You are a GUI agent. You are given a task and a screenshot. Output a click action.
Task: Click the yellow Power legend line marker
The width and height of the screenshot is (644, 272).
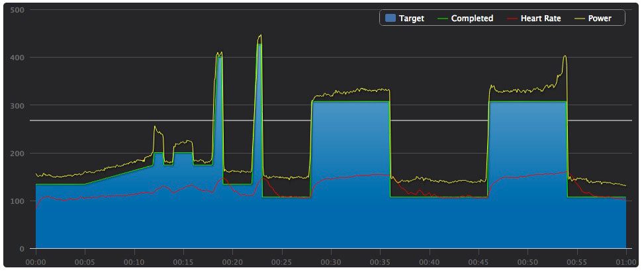pyautogui.click(x=578, y=19)
